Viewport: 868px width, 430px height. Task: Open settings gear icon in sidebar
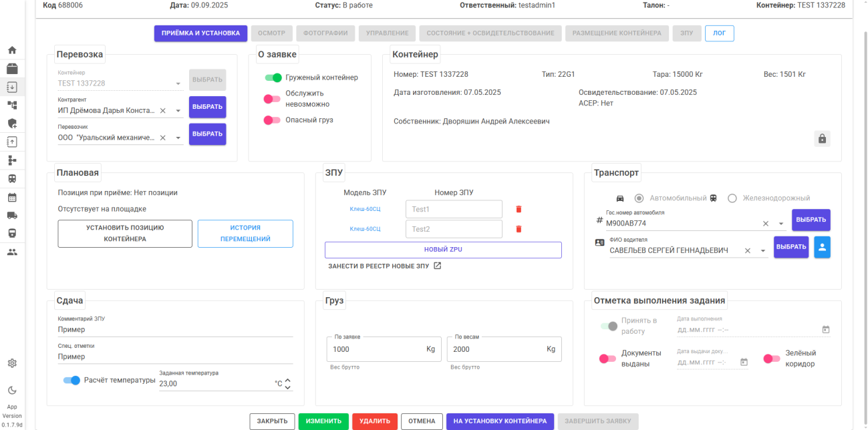(x=12, y=363)
